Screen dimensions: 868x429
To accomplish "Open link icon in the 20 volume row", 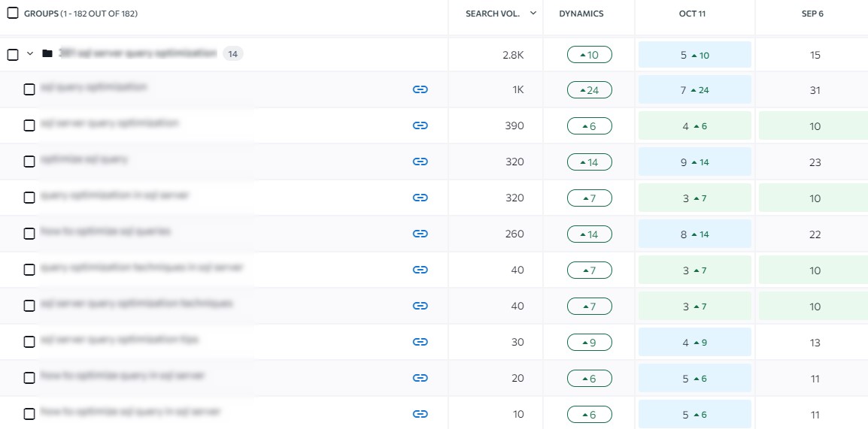I will [420, 378].
